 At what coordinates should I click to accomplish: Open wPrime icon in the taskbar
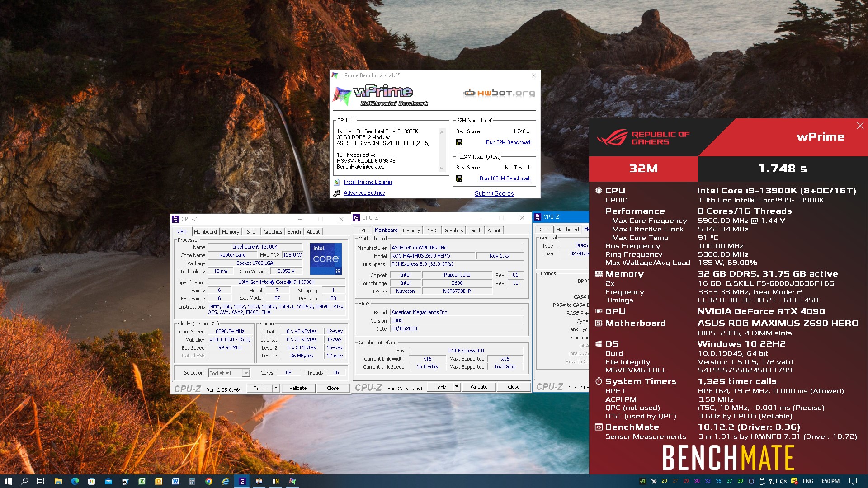[292, 481]
